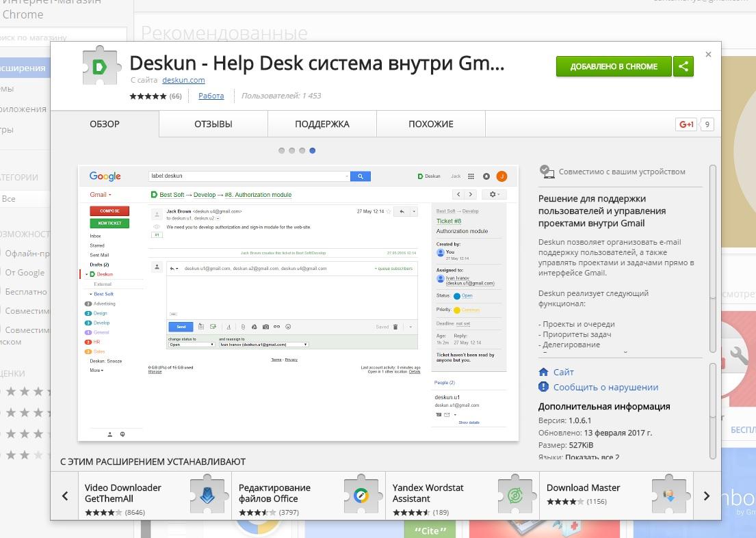Click the Размер: 527KiB text
This screenshot has width=756, height=538.
pos(566,445)
